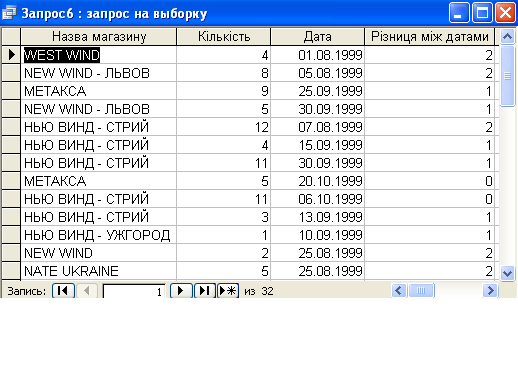Click the МЕТАКСА cell with quantity 5

99,181
